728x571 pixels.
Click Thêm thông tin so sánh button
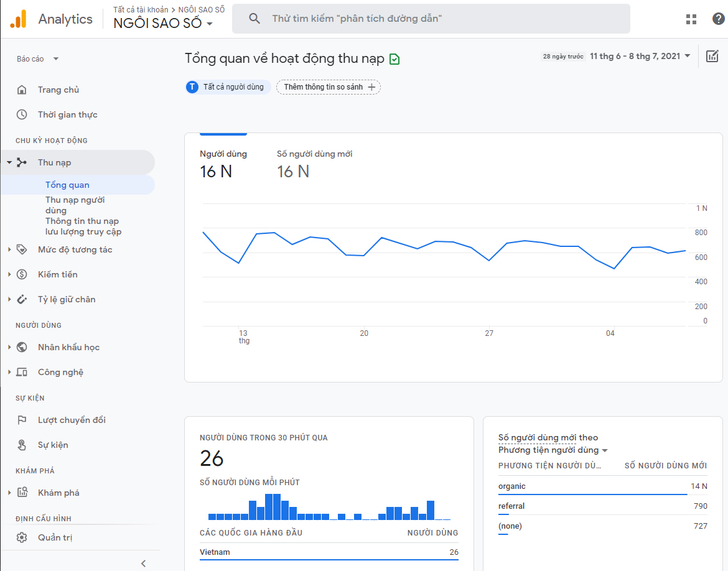click(328, 87)
